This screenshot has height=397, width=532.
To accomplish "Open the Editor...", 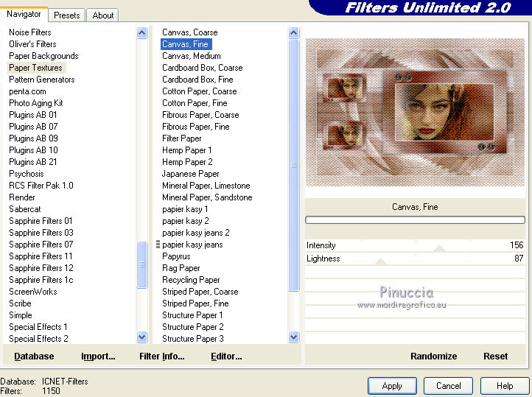I will click(x=226, y=356).
